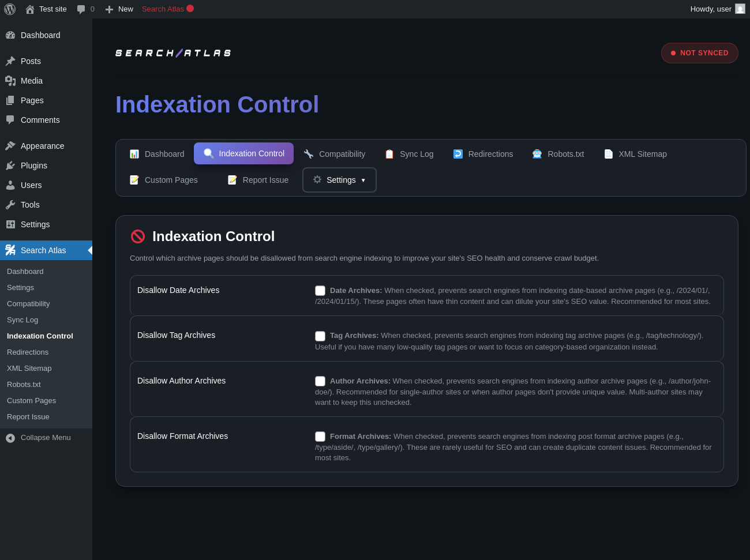Switch to the Custom Pages tab
750x560 pixels.
(164, 180)
